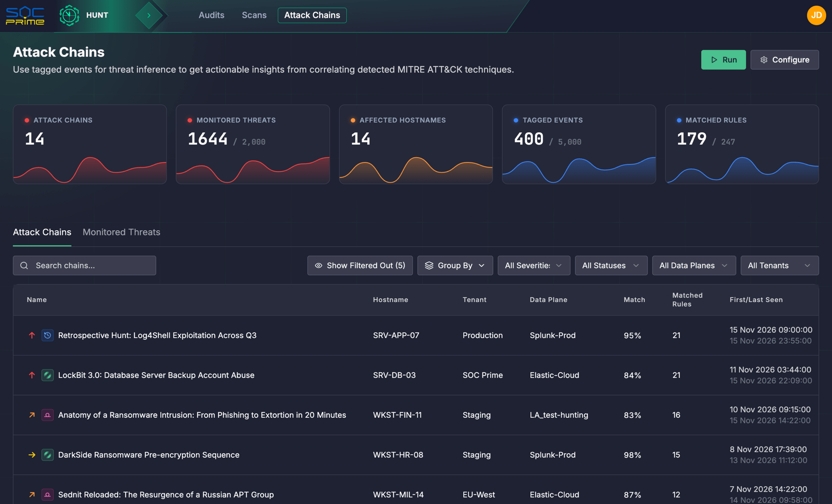Click the pink icon on the Sednit Reloaded row
832x504 pixels.
[x=47, y=495]
